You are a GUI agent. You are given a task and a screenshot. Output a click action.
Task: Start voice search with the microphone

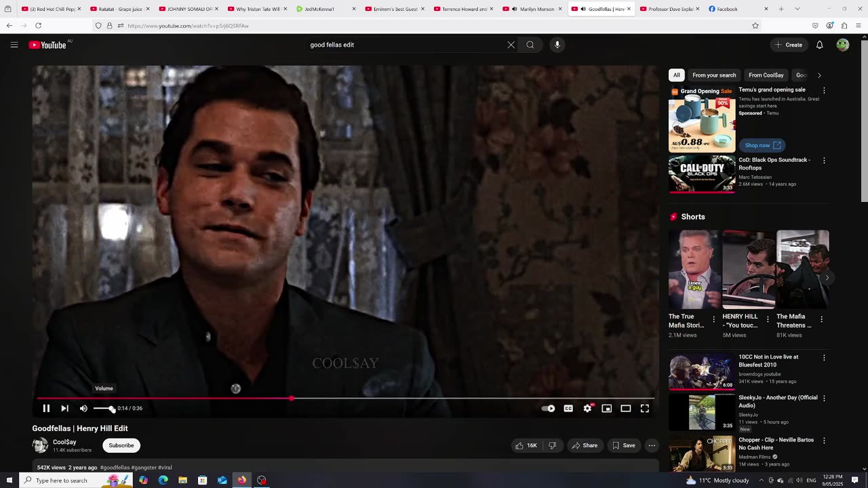pyautogui.click(x=557, y=45)
